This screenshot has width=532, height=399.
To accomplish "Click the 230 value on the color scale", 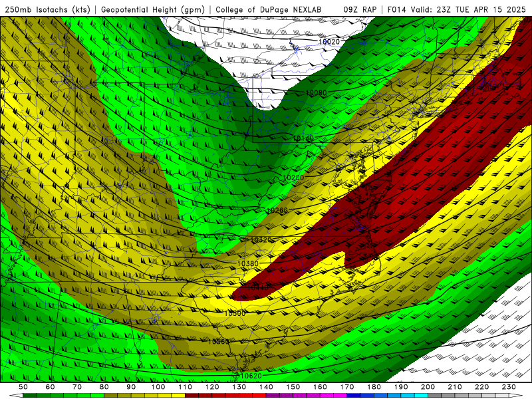I will (509, 387).
